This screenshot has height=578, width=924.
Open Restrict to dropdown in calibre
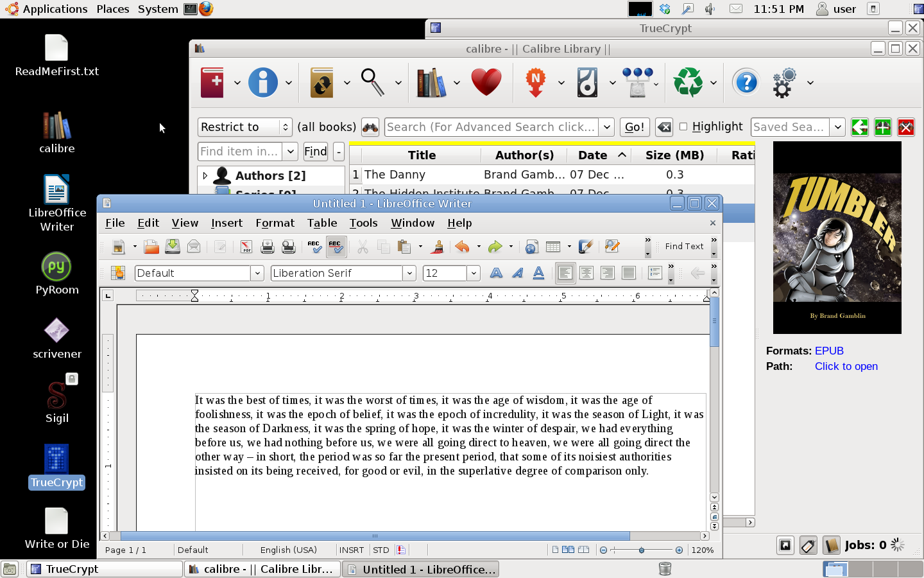click(x=245, y=127)
